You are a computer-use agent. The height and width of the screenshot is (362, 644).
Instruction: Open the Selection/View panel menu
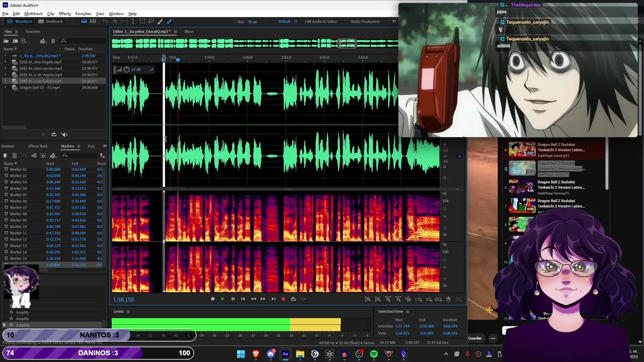[x=407, y=312]
